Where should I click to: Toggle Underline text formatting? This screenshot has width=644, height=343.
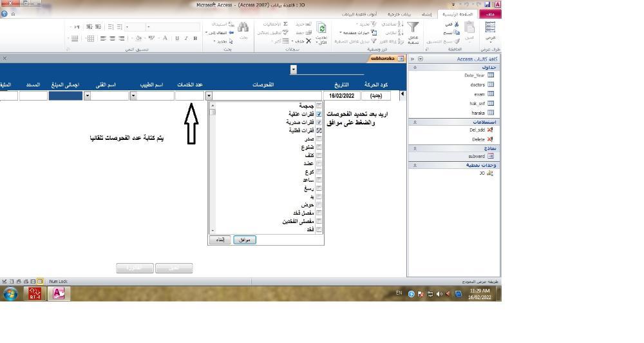tap(177, 38)
